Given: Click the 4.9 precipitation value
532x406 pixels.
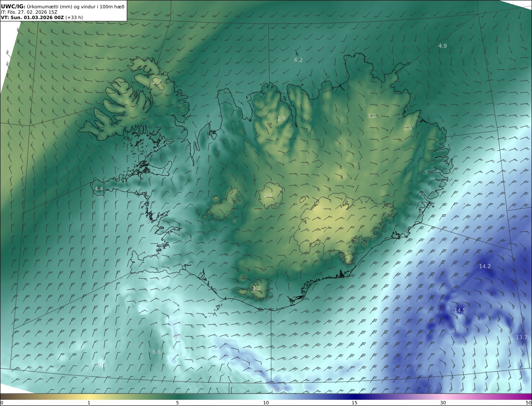Looking at the screenshot, I should click(x=443, y=46).
